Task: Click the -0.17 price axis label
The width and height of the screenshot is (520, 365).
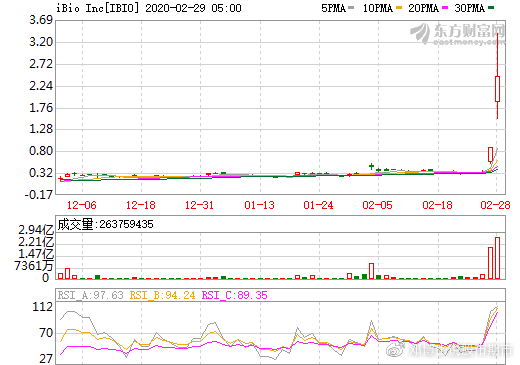Action: click(39, 194)
